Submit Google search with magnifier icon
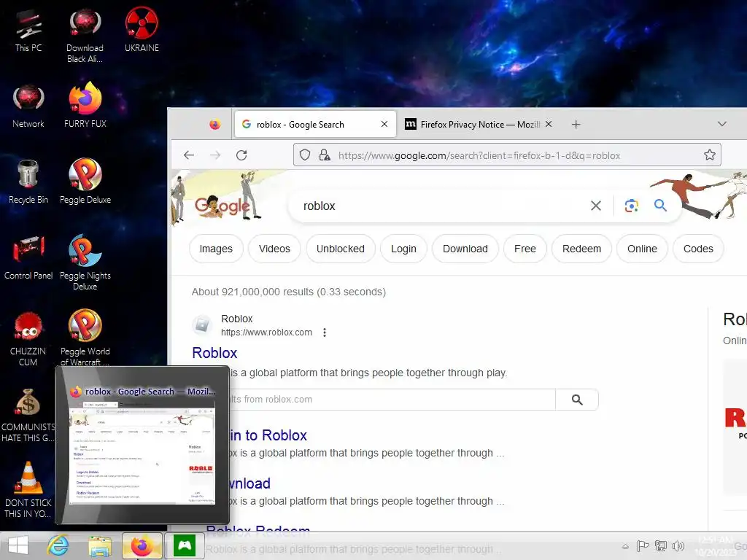 tap(660, 206)
